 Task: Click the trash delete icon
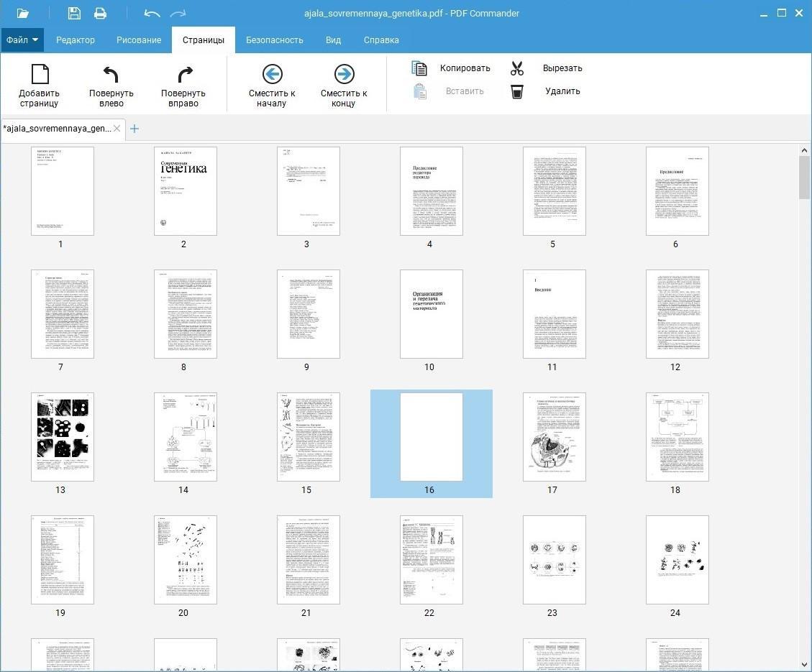click(x=517, y=92)
